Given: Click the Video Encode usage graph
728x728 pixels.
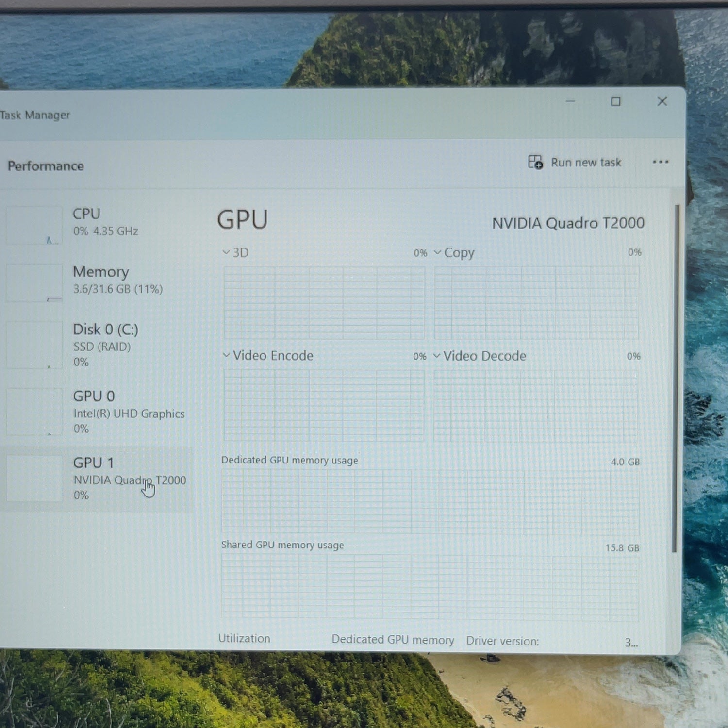Looking at the screenshot, I should [x=324, y=406].
